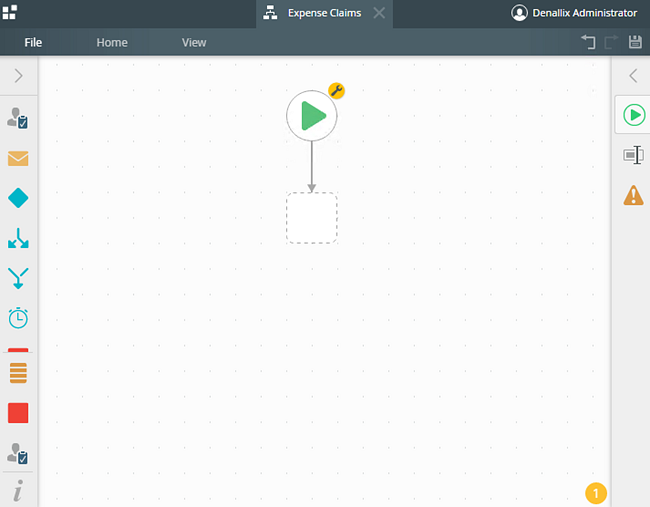This screenshot has height=507, width=650.
Task: Undo the last action
Action: 588,42
